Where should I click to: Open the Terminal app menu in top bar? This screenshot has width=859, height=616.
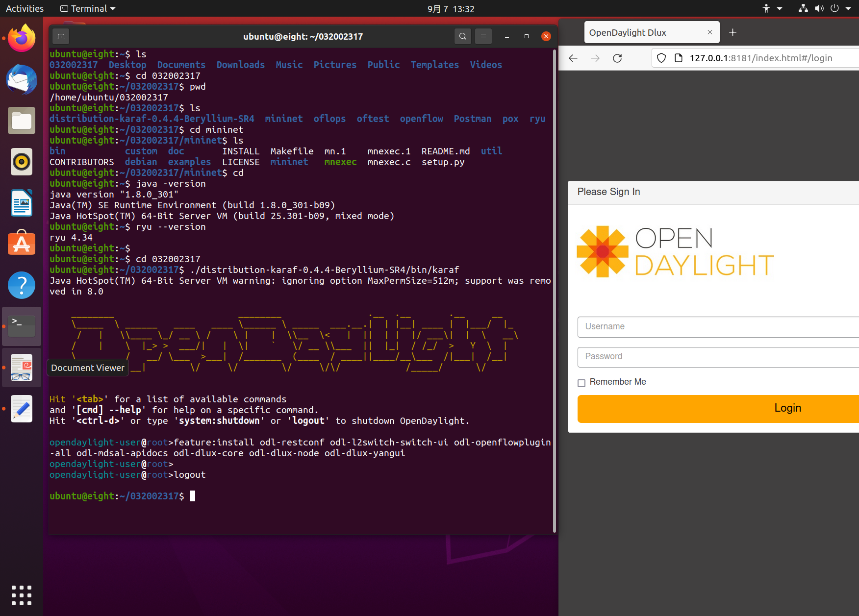coord(88,8)
